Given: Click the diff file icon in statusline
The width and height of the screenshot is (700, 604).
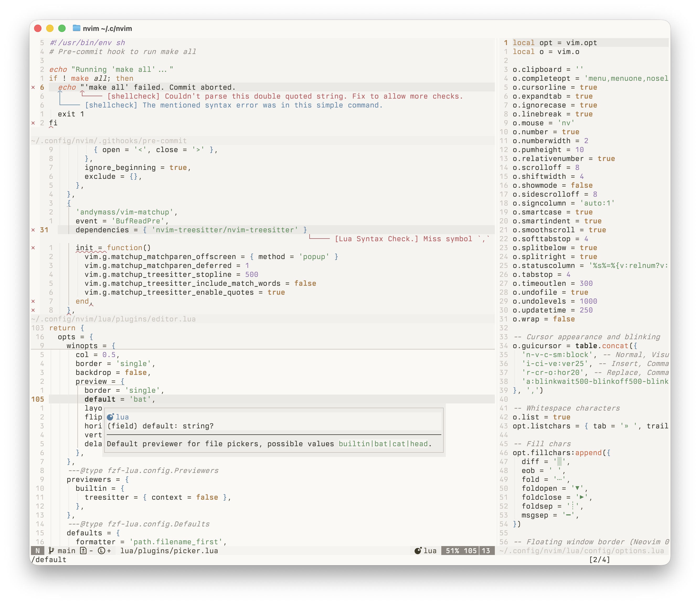Looking at the screenshot, I should click(83, 551).
